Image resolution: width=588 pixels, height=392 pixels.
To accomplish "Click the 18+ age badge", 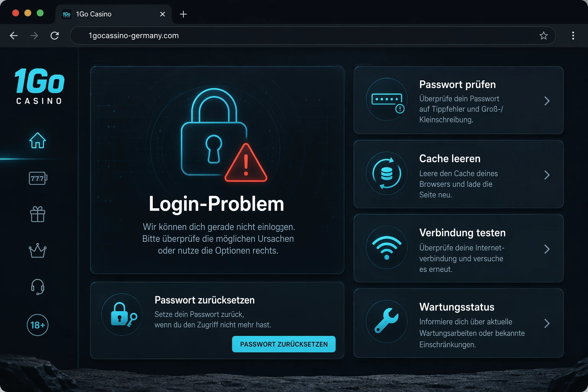I will pyautogui.click(x=38, y=325).
